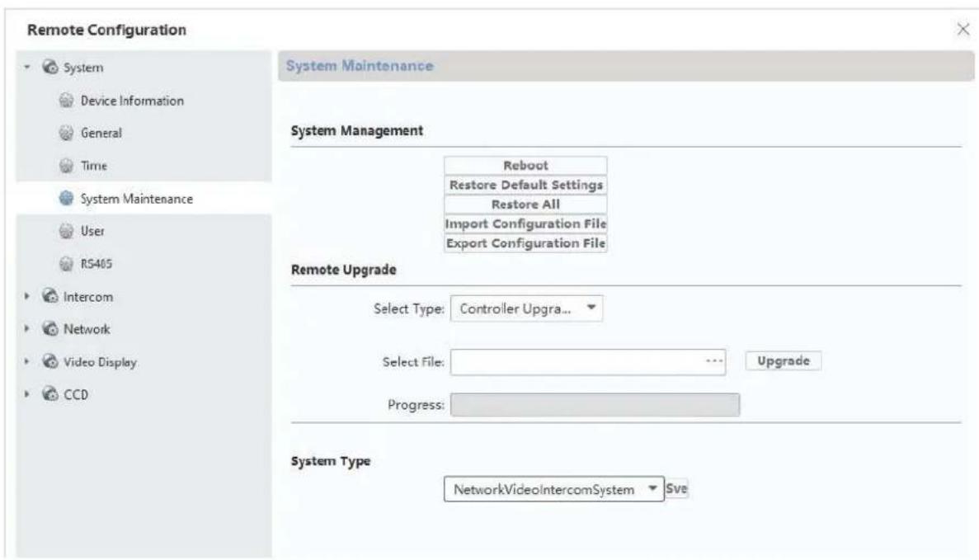Click the upgrade Progress bar
The height and width of the screenshot is (560, 979).
(595, 405)
